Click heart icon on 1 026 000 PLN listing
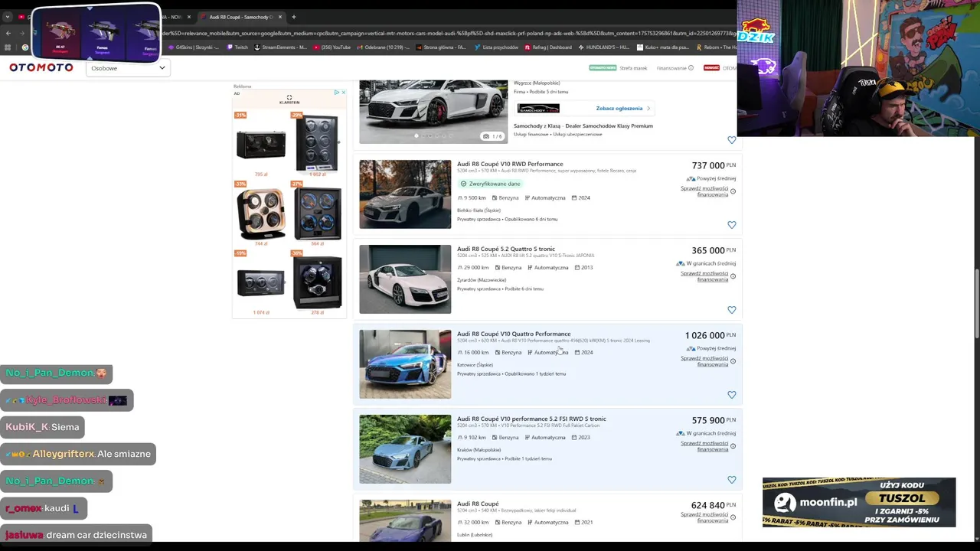This screenshot has width=980, height=551. point(731,395)
